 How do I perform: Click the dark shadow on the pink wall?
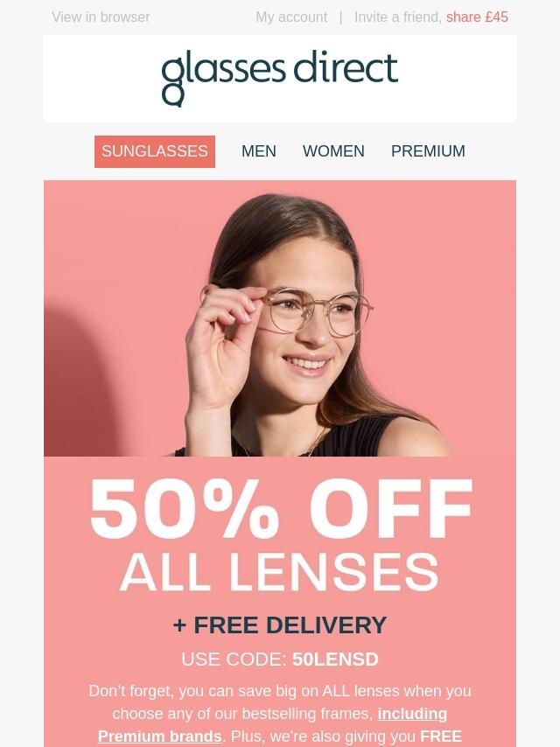click(x=79, y=381)
